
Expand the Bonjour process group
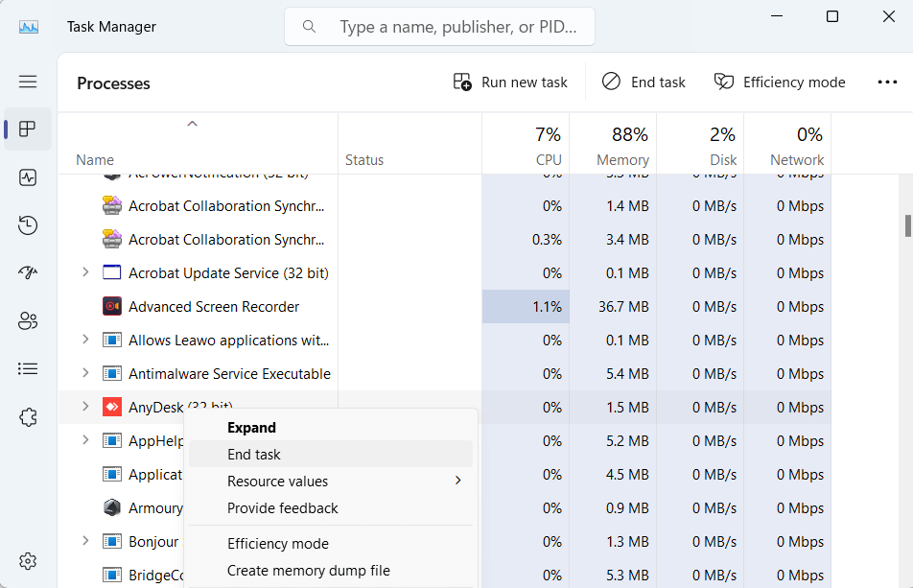click(85, 541)
